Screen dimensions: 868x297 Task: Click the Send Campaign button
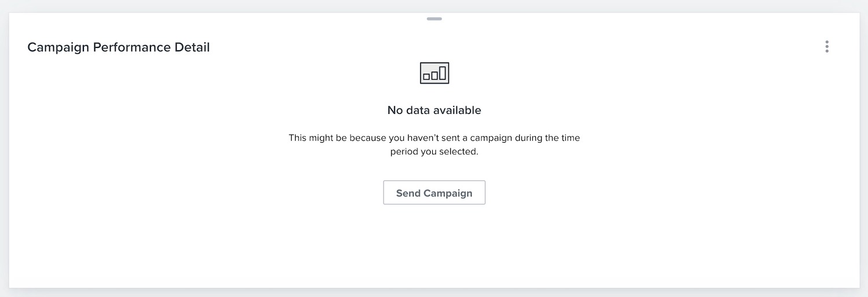tap(434, 193)
